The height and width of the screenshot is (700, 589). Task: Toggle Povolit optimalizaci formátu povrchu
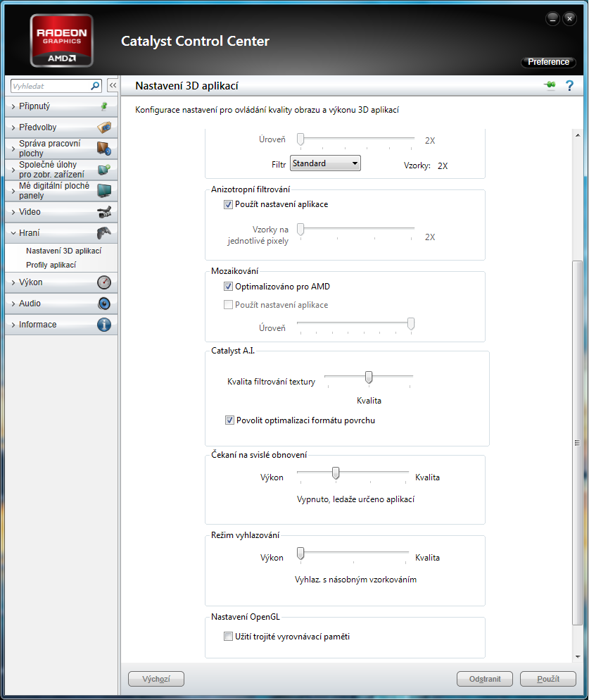pyautogui.click(x=229, y=420)
